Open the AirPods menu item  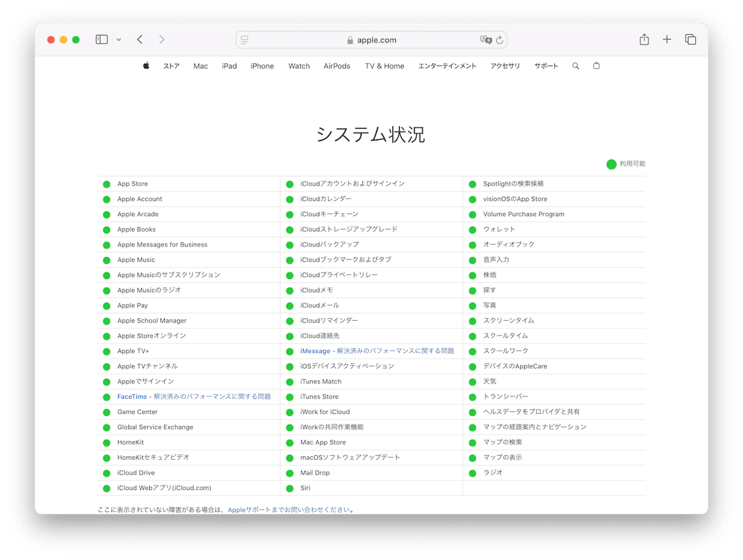click(x=337, y=66)
